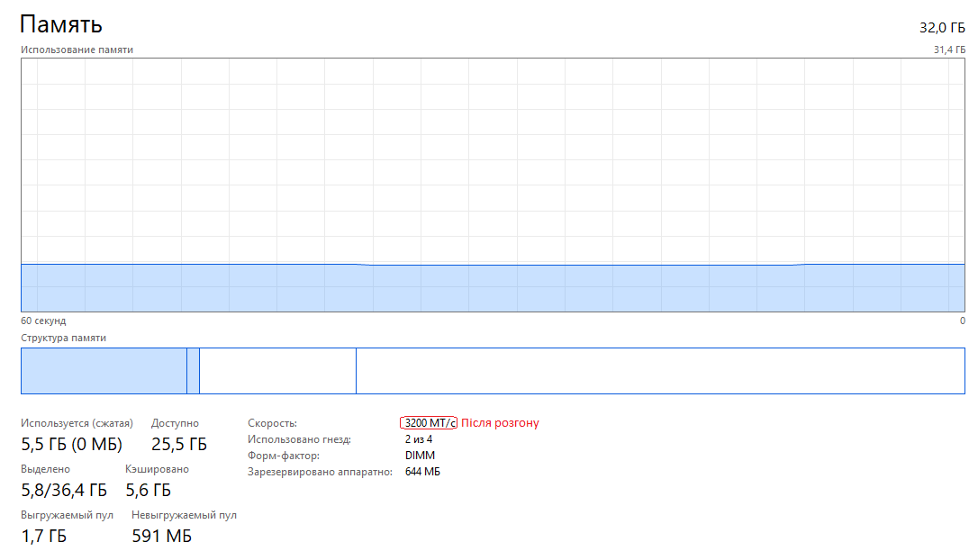Click the 'Кэшировано' label

click(157, 469)
